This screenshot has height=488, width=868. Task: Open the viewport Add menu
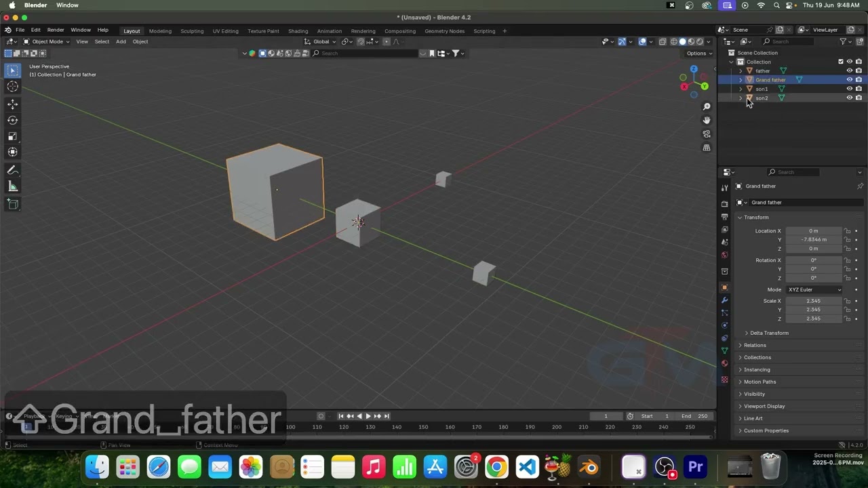[x=121, y=41]
